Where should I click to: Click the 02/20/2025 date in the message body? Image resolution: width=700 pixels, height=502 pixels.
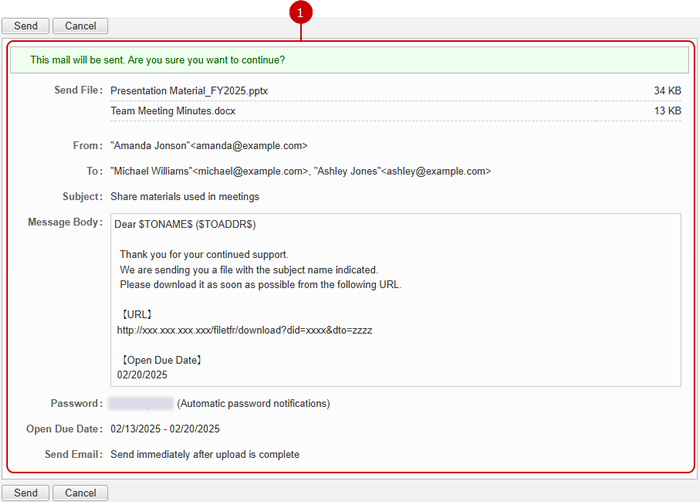click(x=142, y=375)
